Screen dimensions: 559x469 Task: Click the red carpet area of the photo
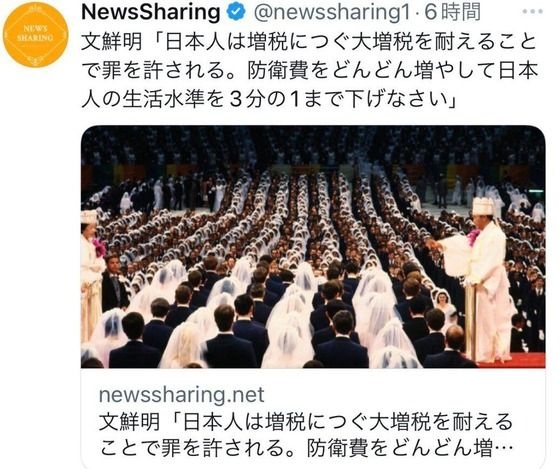pyautogui.click(x=512, y=360)
